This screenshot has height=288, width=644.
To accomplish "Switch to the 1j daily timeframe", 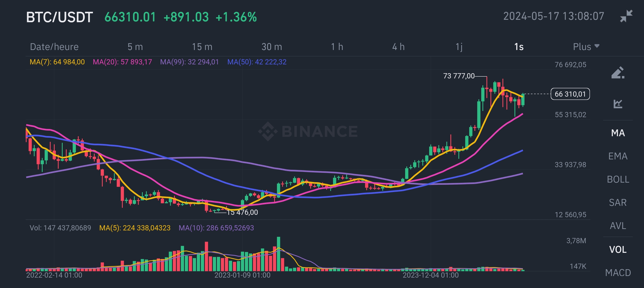I will click(x=459, y=47).
